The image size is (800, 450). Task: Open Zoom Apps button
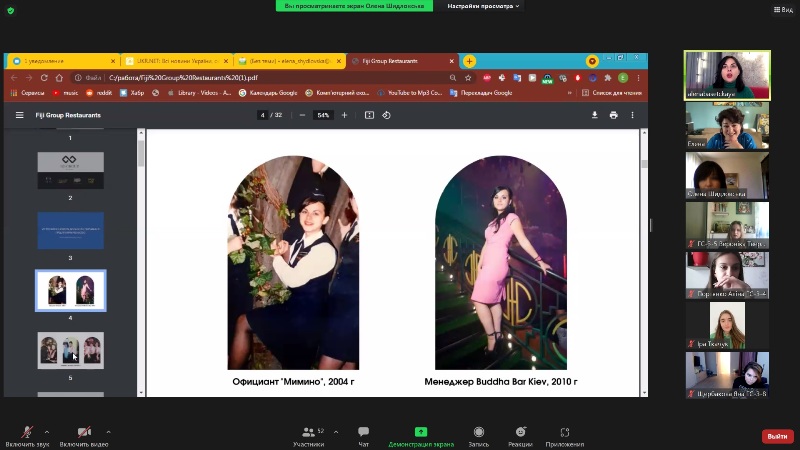564,437
